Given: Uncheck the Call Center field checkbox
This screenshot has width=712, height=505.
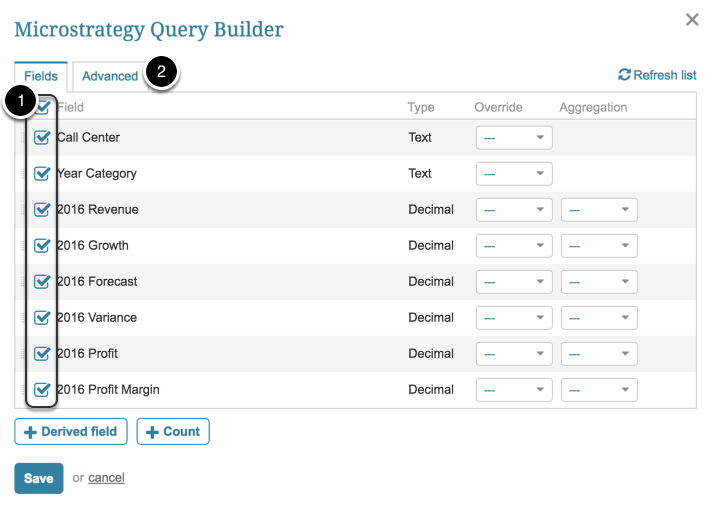Looking at the screenshot, I should tap(42, 137).
